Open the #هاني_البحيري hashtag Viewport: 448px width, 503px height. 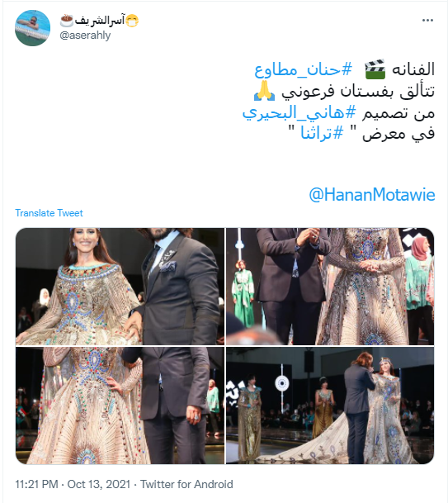tap(299, 112)
